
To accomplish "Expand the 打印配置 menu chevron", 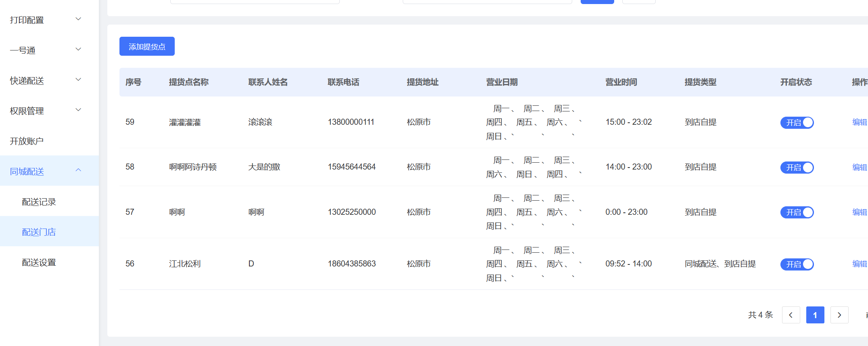I will pos(78,19).
